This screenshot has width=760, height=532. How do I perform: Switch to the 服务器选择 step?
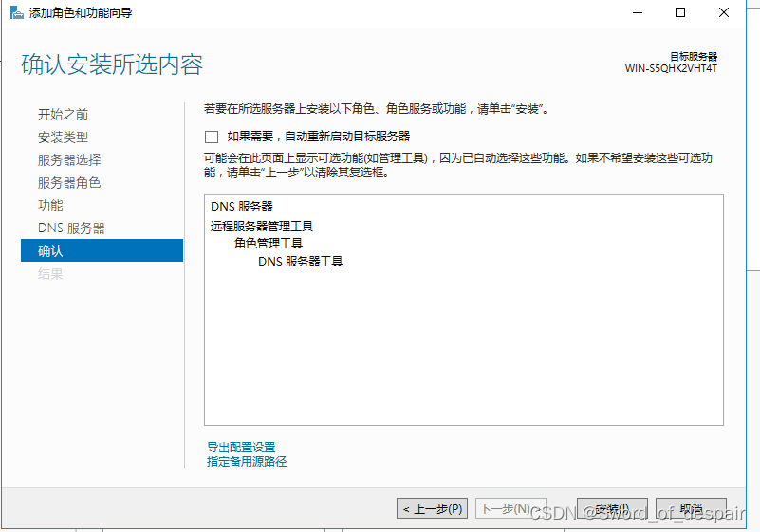tap(69, 160)
